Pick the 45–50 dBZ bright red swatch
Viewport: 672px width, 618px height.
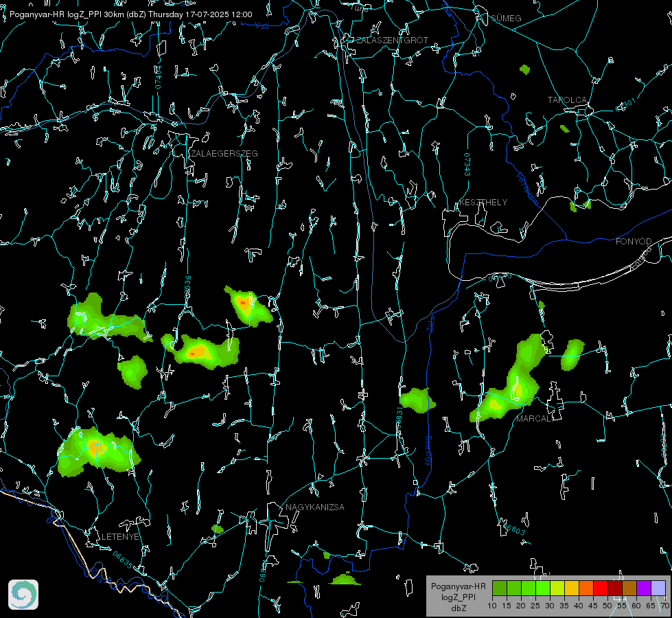pos(601,588)
